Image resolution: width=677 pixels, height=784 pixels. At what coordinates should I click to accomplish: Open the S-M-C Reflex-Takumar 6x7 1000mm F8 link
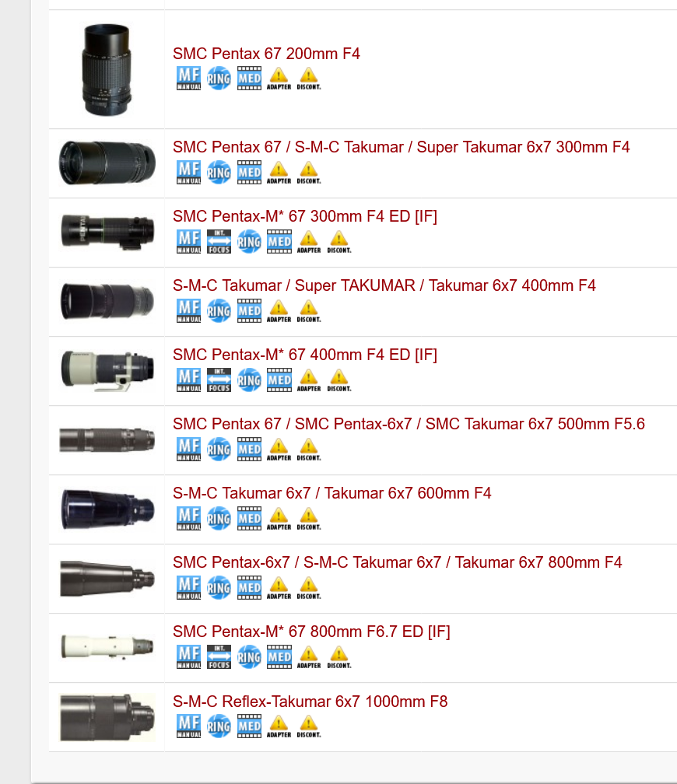[310, 702]
